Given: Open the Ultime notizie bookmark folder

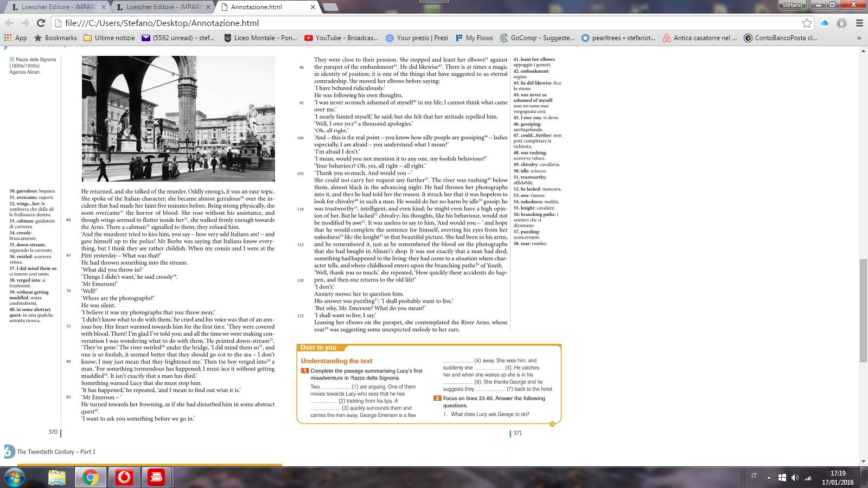Looking at the screenshot, I should click(109, 38).
